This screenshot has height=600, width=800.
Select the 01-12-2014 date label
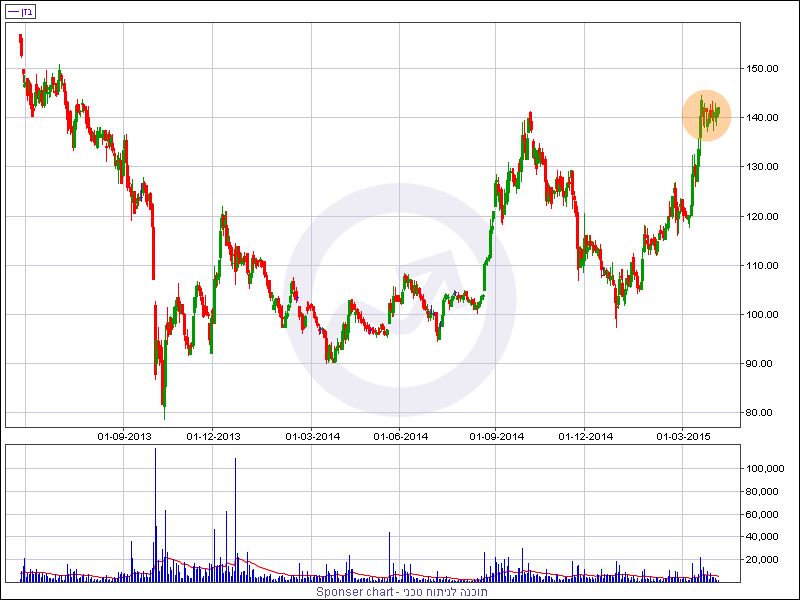(586, 436)
